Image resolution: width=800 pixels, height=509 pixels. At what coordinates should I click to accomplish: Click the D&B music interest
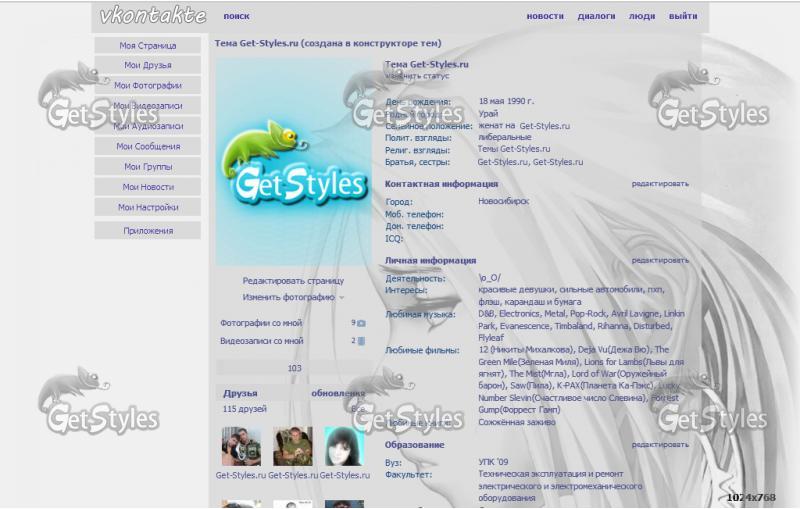(x=486, y=314)
